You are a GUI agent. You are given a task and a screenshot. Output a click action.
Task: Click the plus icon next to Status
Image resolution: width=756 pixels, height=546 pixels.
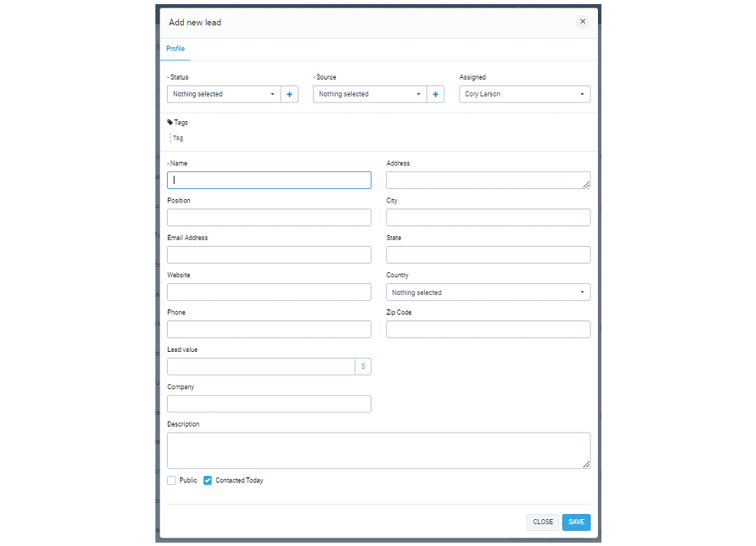pyautogui.click(x=289, y=94)
